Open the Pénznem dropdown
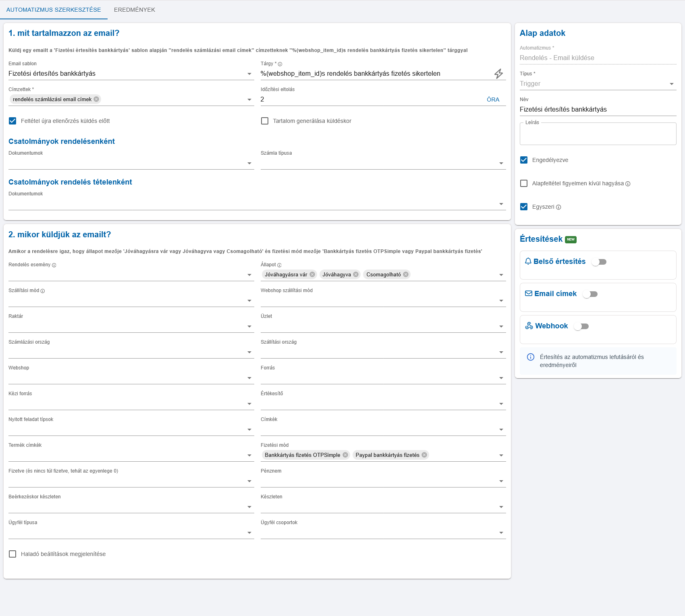The width and height of the screenshot is (685, 616). (383, 481)
